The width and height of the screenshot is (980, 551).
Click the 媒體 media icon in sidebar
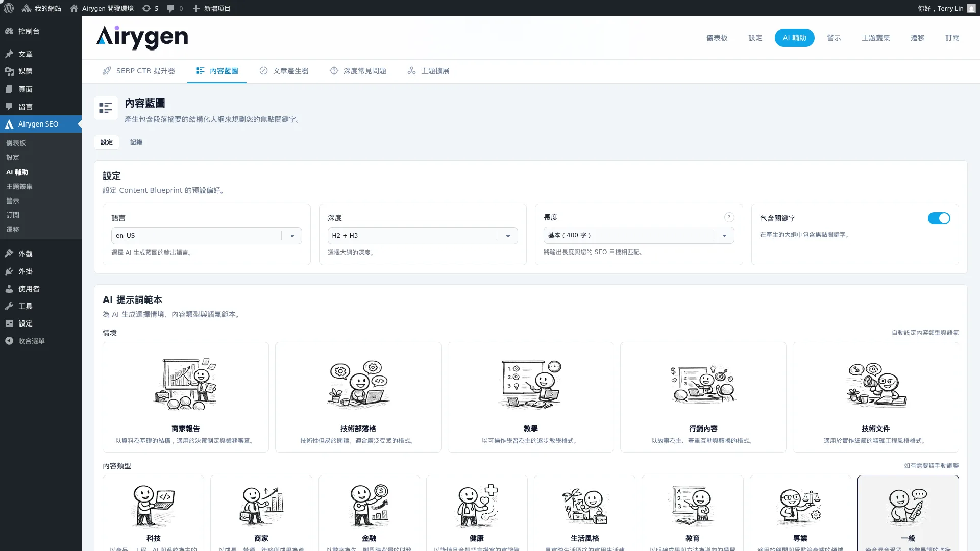click(x=9, y=71)
